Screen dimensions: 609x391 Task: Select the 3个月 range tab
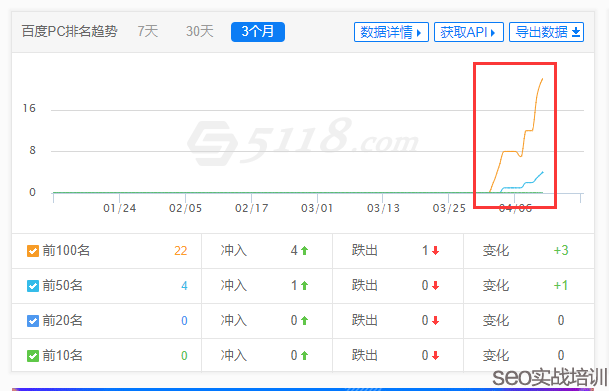pos(258,32)
